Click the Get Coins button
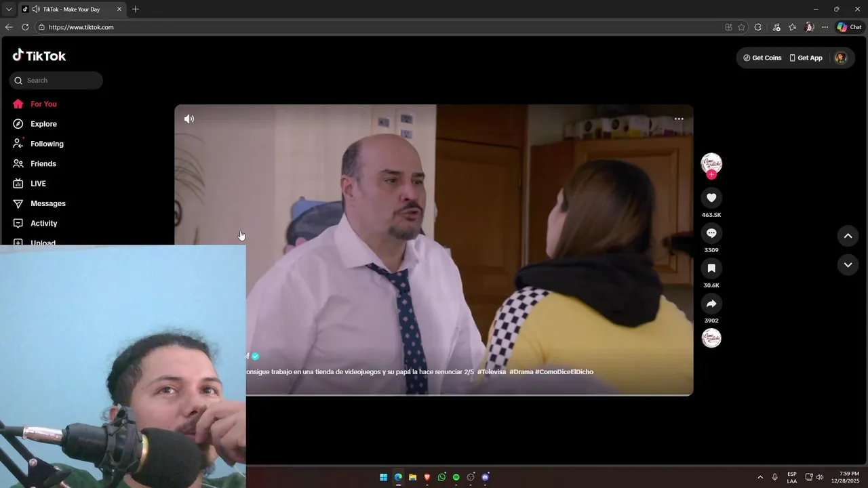The width and height of the screenshot is (868, 488). 762,58
